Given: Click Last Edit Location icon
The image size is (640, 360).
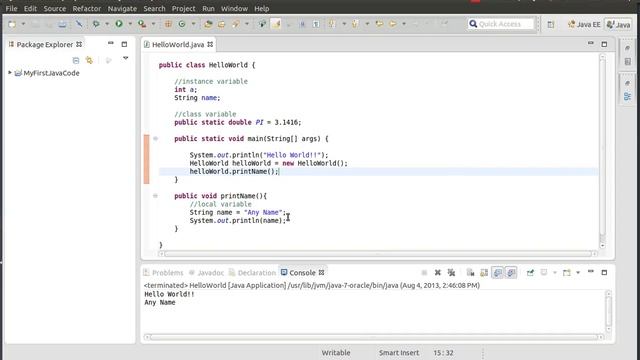Looking at the screenshot, I should (379, 24).
